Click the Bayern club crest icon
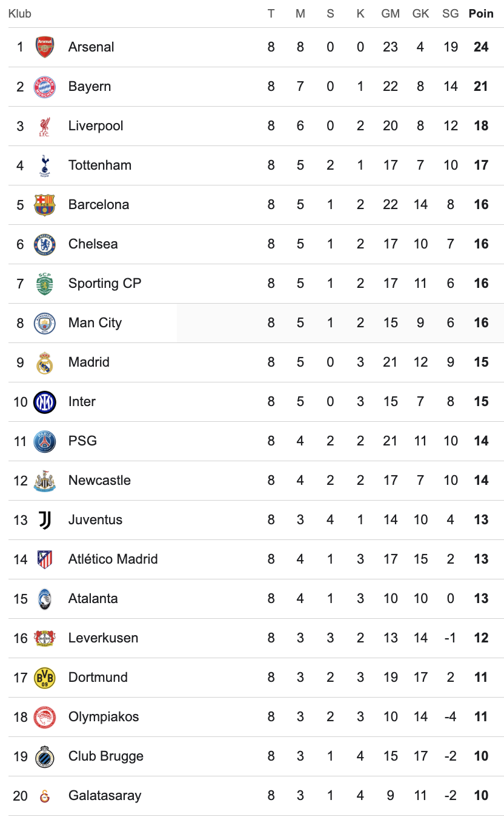The width and height of the screenshot is (504, 817). [45, 87]
